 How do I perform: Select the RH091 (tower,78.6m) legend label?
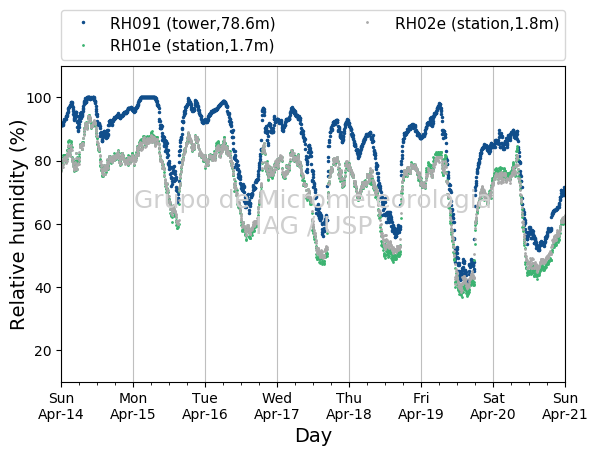[x=193, y=24]
